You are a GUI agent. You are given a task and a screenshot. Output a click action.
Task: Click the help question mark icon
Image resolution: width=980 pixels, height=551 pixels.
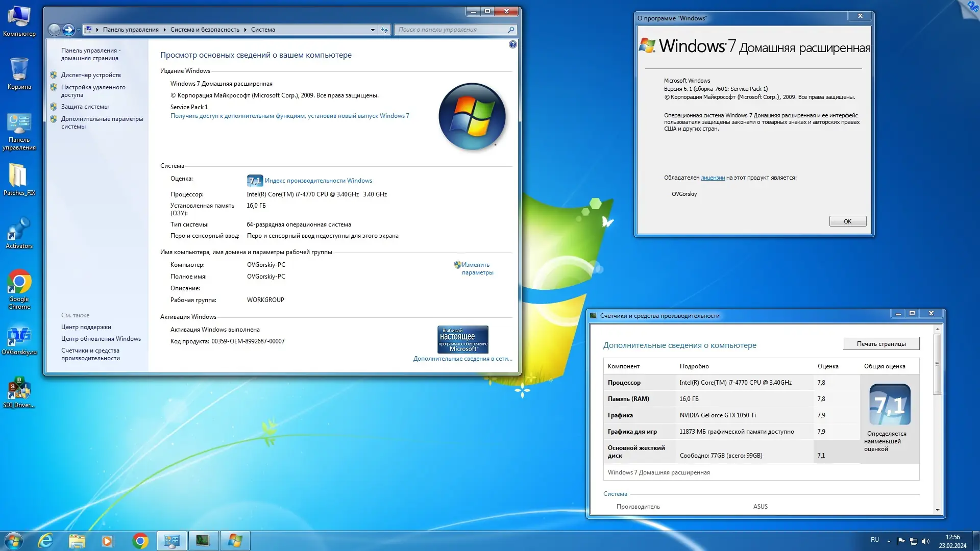point(512,44)
